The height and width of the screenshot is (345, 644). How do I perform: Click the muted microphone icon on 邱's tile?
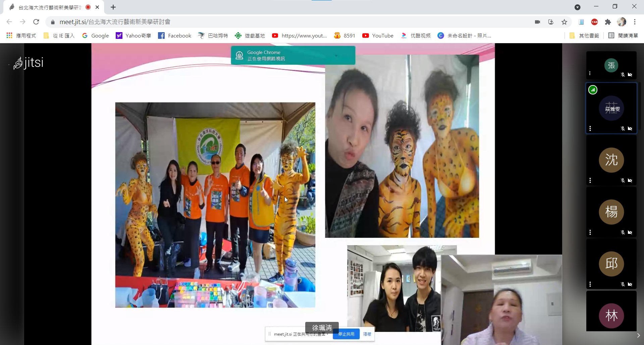point(623,284)
